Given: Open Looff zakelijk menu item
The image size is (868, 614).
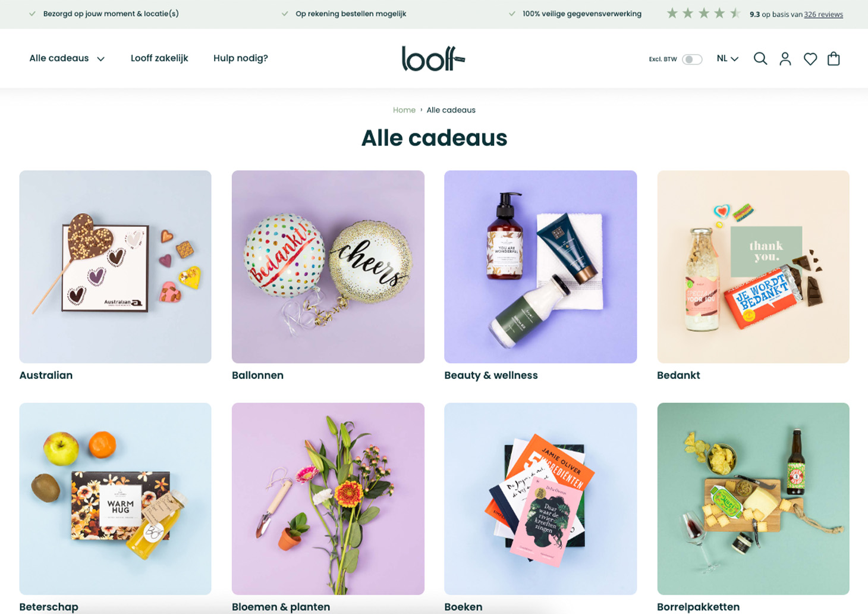Looking at the screenshot, I should pyautogui.click(x=159, y=58).
